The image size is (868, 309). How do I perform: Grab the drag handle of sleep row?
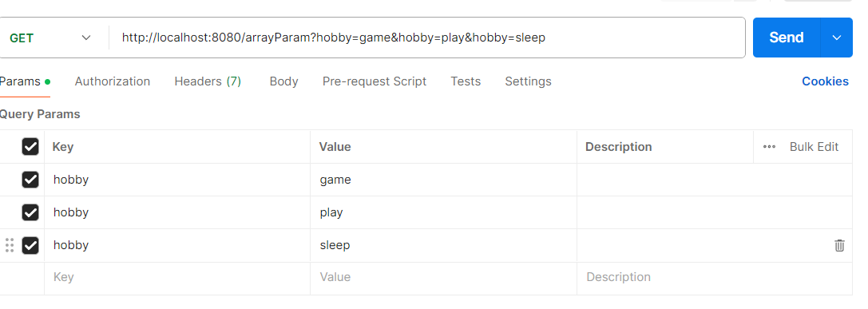(10, 245)
